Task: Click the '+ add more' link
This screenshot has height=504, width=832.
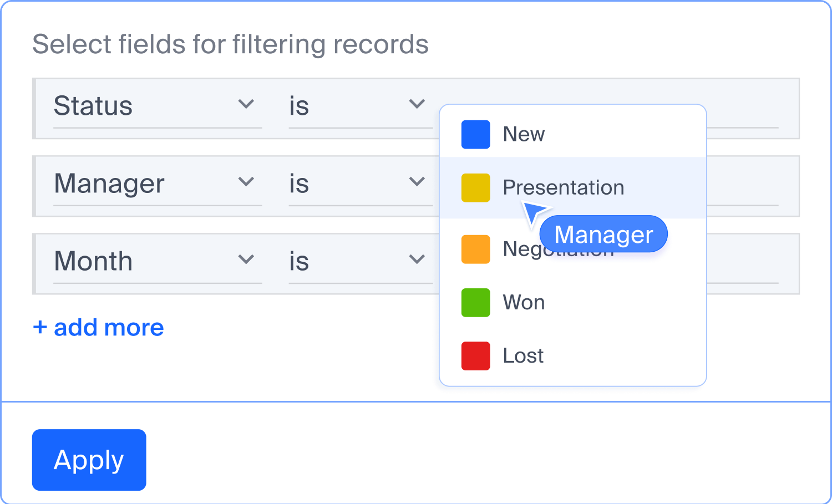Action: point(98,327)
